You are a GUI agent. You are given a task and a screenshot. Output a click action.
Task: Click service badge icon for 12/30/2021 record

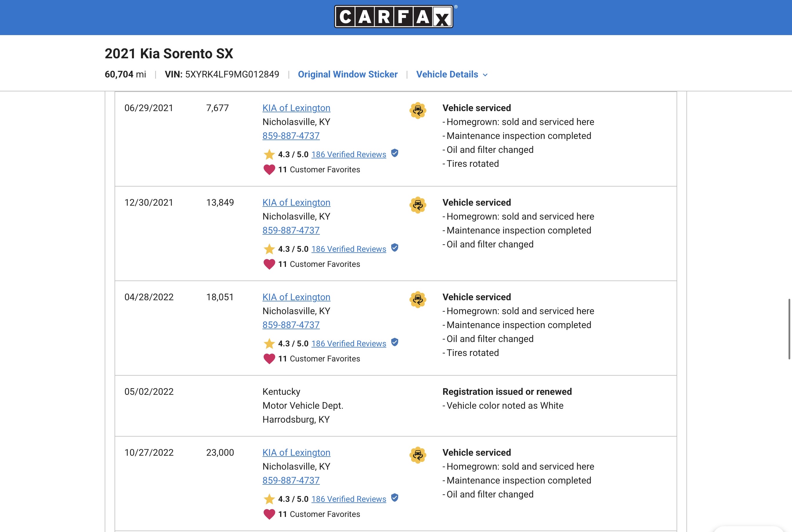click(x=418, y=205)
